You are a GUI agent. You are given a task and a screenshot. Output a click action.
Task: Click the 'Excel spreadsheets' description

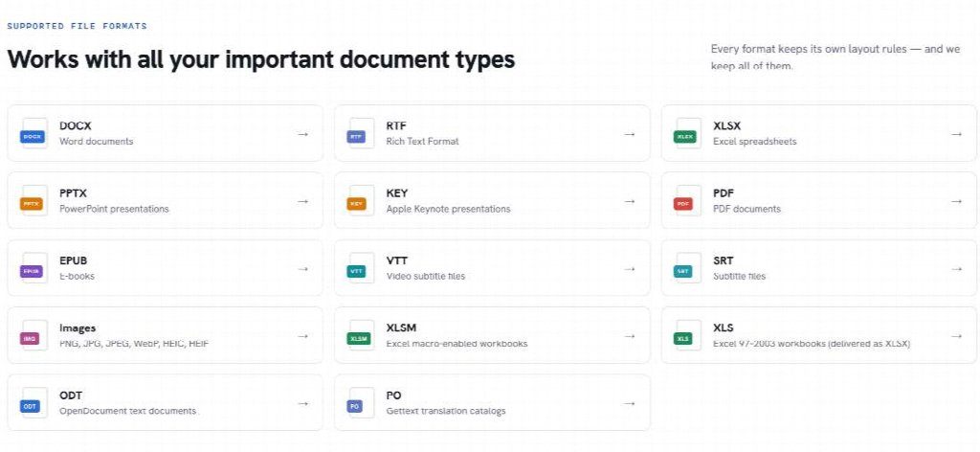coord(755,142)
